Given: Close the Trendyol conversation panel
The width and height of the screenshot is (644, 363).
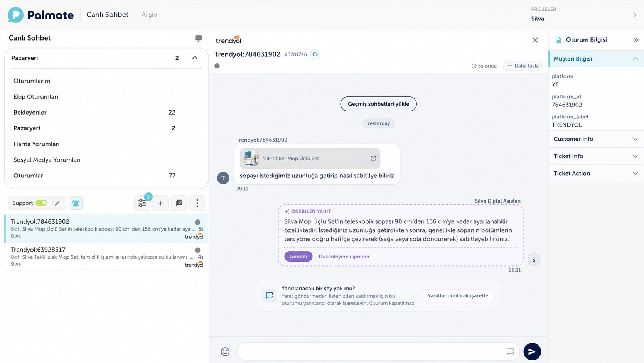Looking at the screenshot, I should (x=535, y=40).
